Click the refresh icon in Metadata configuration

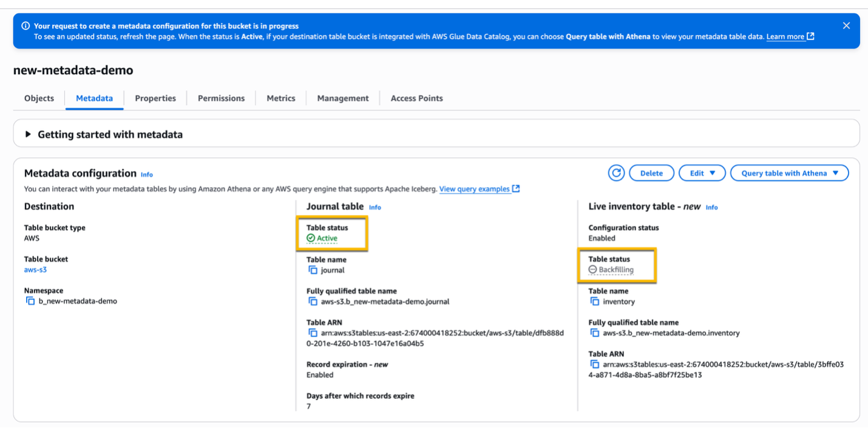click(615, 172)
